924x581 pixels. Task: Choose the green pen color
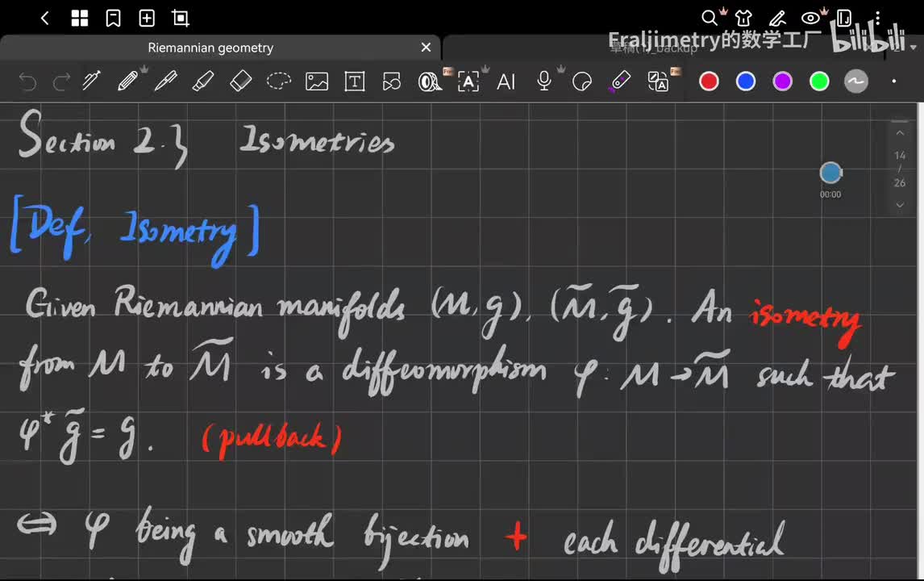point(819,82)
